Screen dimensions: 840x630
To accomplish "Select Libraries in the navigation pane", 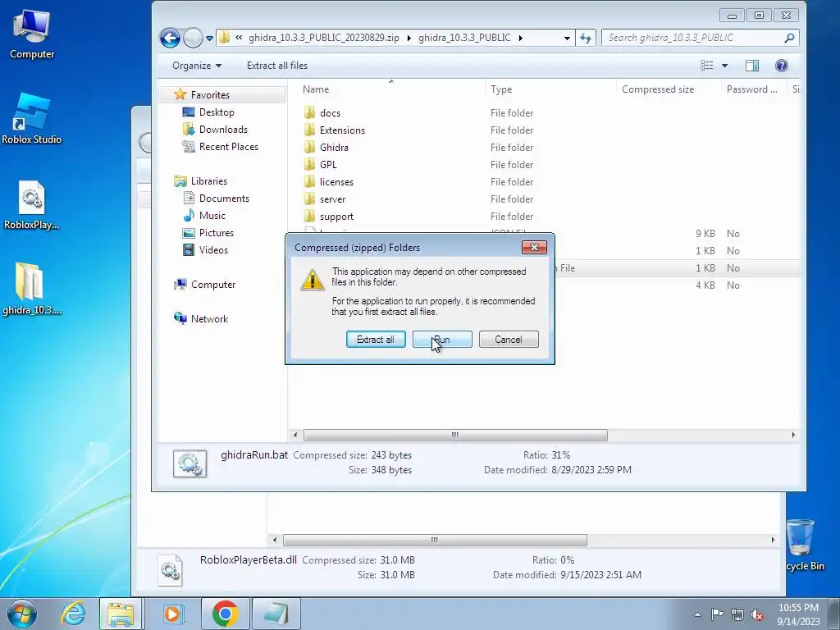I will coord(209,181).
